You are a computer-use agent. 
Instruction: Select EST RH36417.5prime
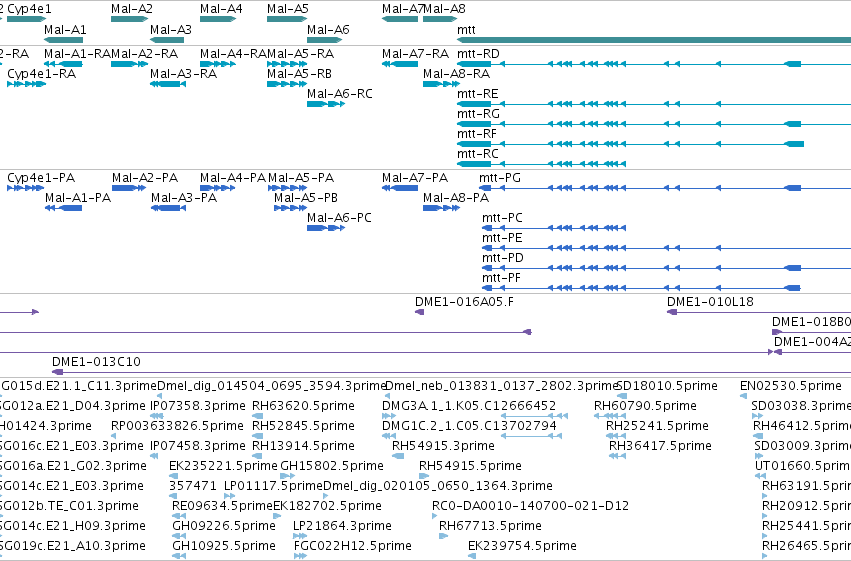(618, 456)
